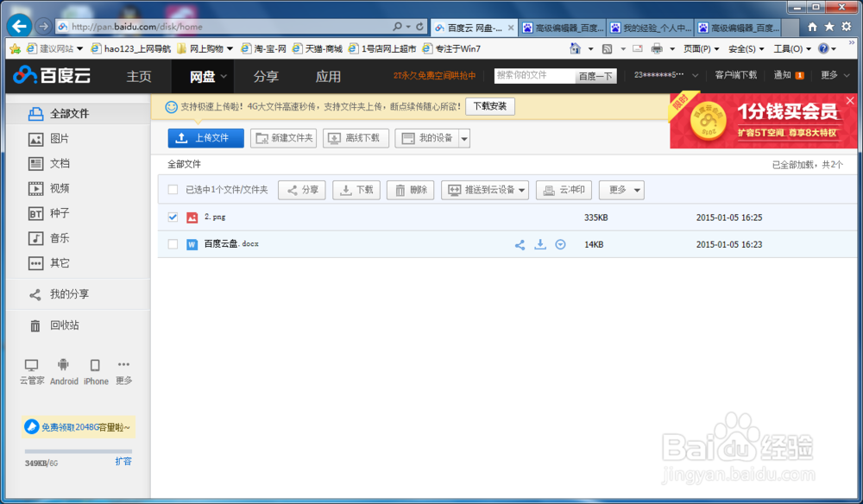
Task: Refresh the page using the reload icon
Action: pyautogui.click(x=420, y=27)
